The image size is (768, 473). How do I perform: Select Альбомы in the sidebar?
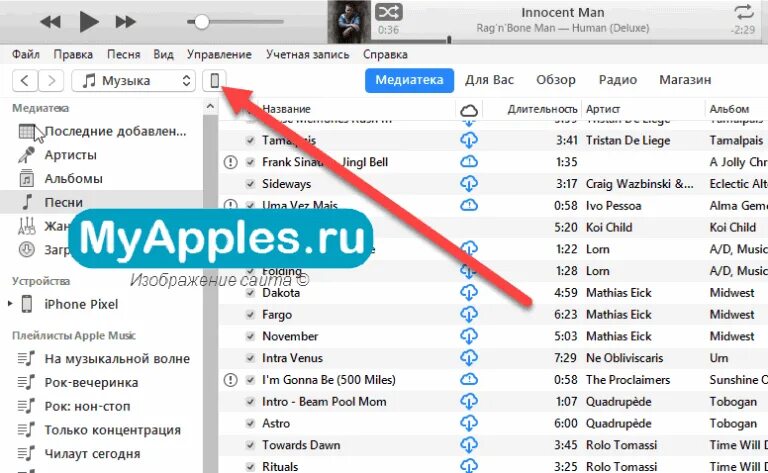coord(101,178)
